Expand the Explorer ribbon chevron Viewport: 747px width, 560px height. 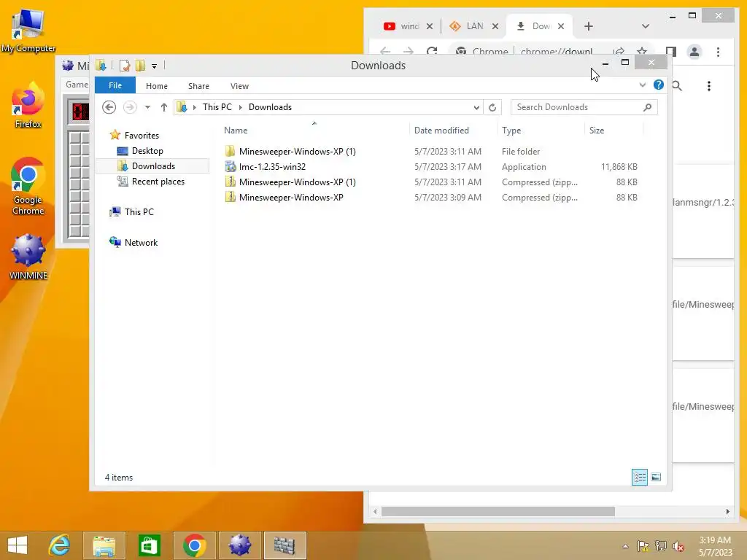[642, 85]
